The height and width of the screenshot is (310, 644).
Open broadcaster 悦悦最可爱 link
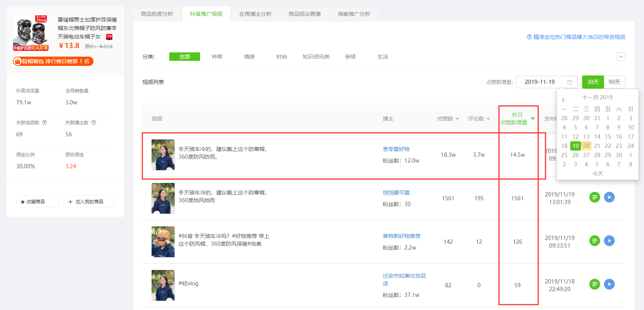(x=396, y=193)
